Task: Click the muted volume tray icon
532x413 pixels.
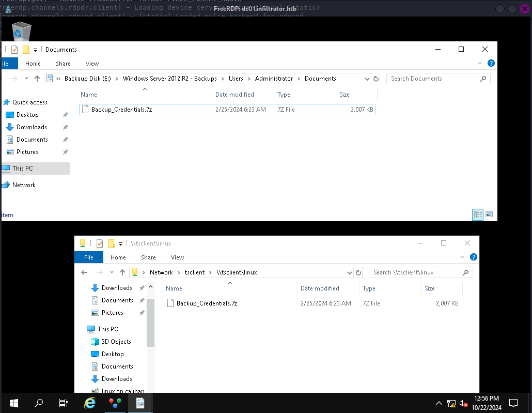Action: point(463,404)
